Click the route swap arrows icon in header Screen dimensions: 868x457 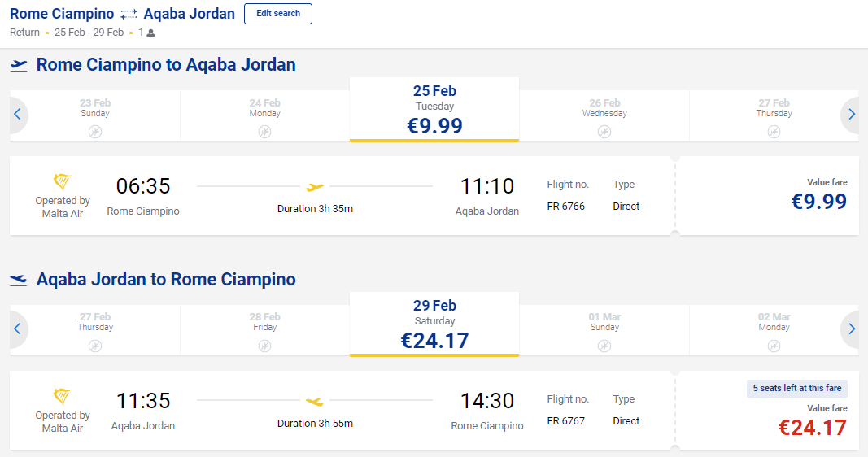(129, 15)
